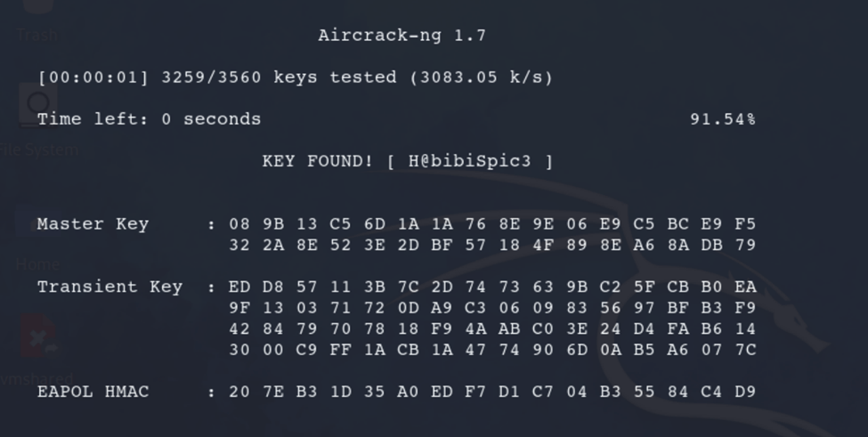Image resolution: width=868 pixels, height=437 pixels.
Task: Click the last Transient Key hex row
Action: point(492,350)
